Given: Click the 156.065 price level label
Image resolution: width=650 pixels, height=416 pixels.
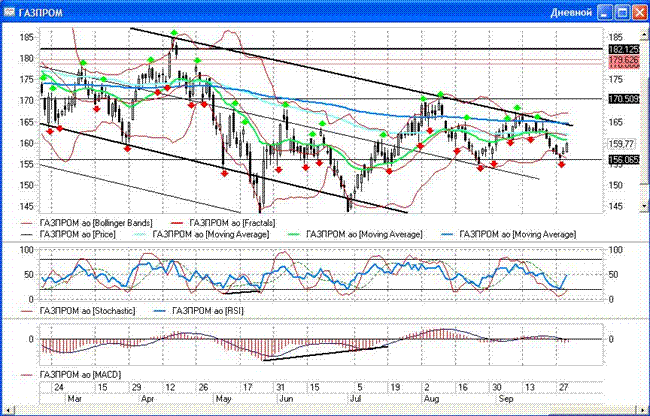Looking at the screenshot, I should pos(623,160).
